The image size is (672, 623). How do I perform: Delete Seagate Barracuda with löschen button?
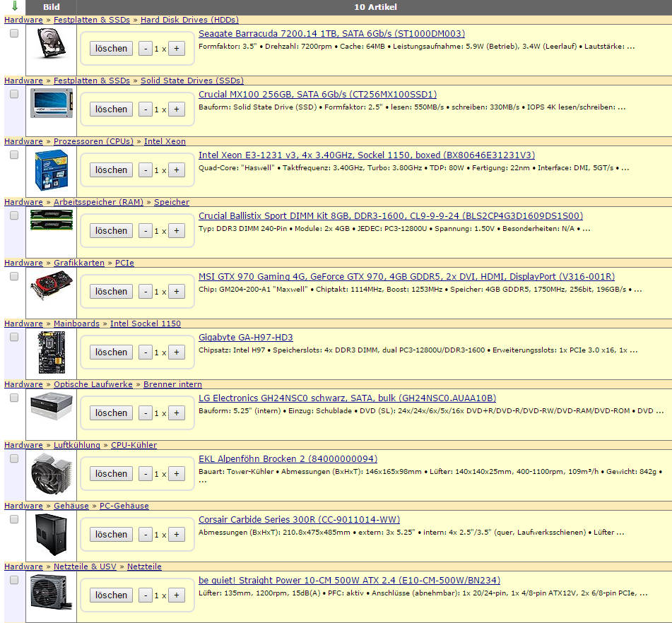click(111, 49)
